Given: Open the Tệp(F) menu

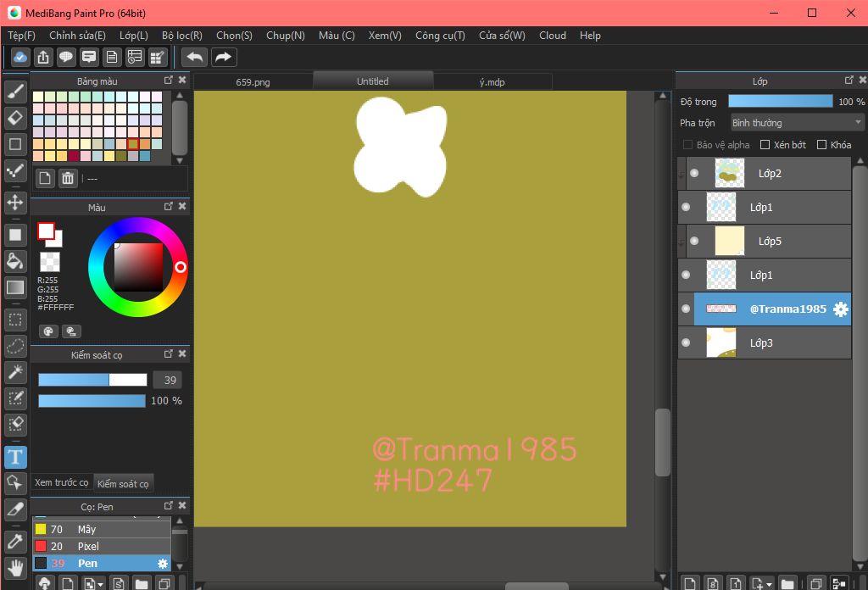Looking at the screenshot, I should 21,36.
